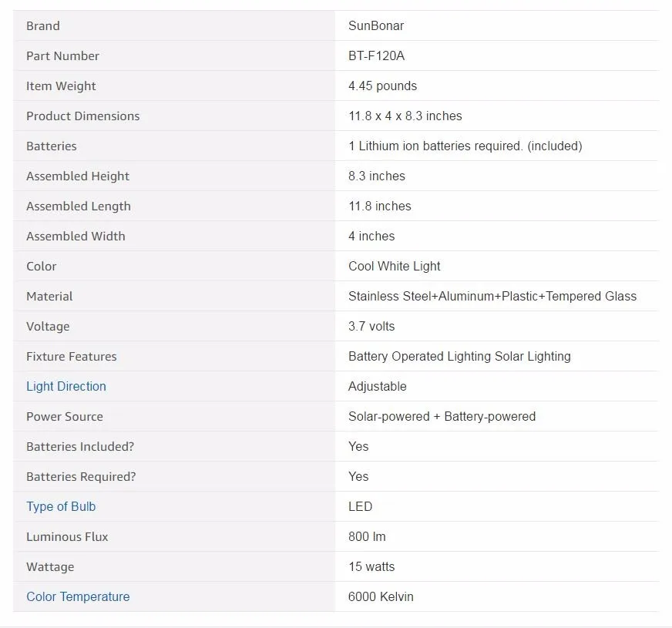
Task: Open the Light Direction link
Action: coord(66,386)
